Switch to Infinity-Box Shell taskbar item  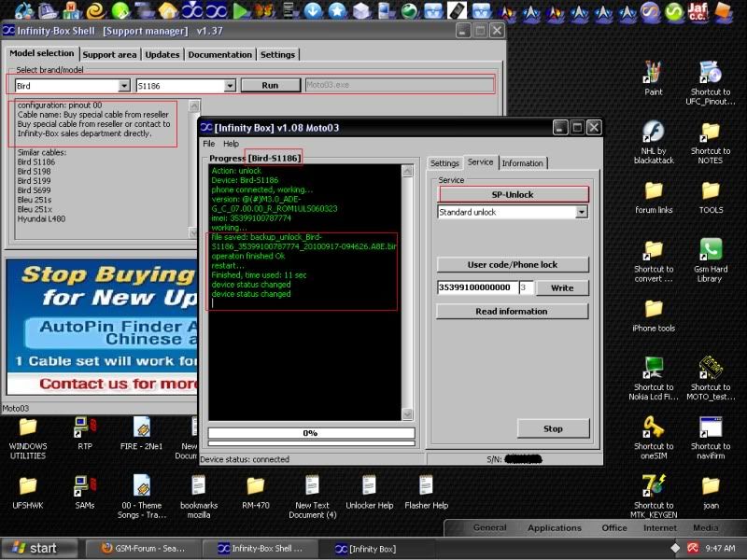coord(260,548)
